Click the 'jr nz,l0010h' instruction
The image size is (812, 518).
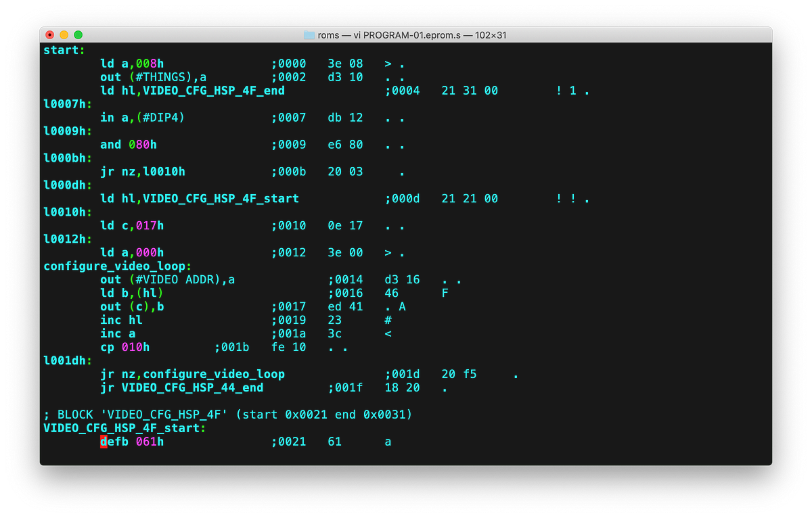point(143,172)
